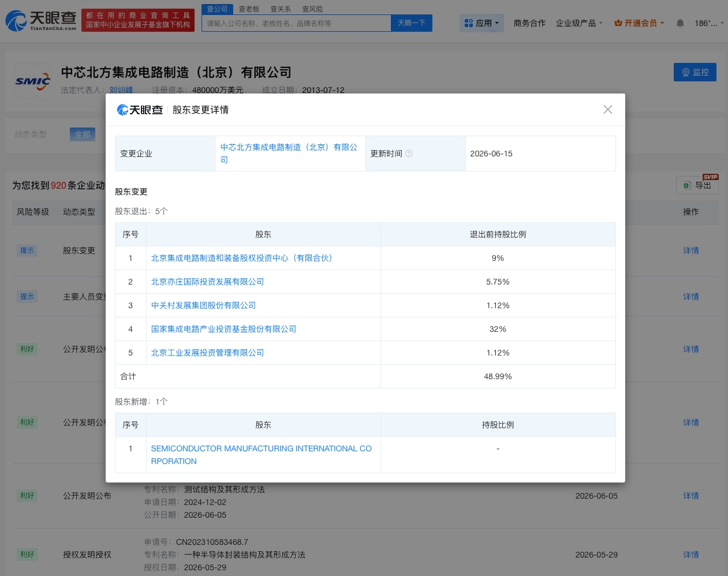This screenshot has height=576, width=728.
Task: Open the 中芯北方集成电路制造（北京）有限公司 link in dialog
Action: click(x=289, y=154)
